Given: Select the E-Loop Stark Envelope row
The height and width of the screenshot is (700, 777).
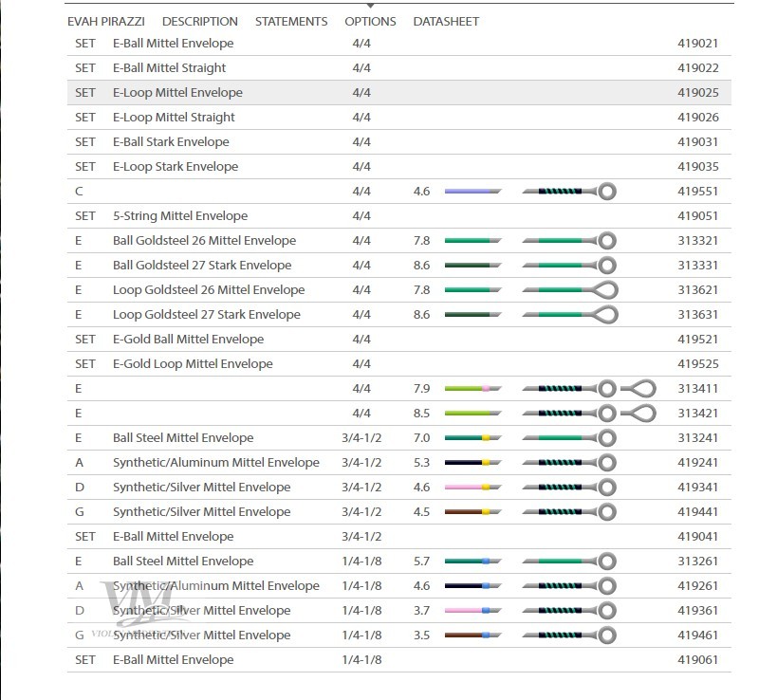Looking at the screenshot, I should (398, 166).
